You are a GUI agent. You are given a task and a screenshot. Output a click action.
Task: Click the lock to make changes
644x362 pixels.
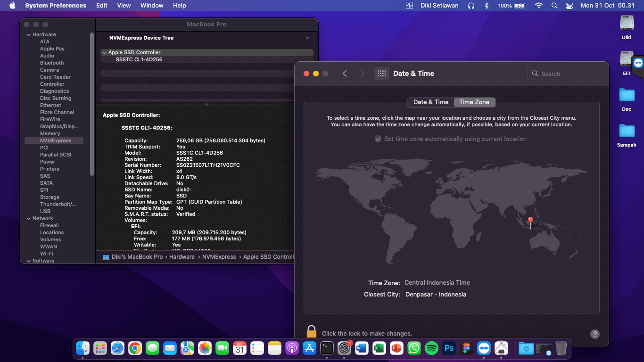[311, 331]
